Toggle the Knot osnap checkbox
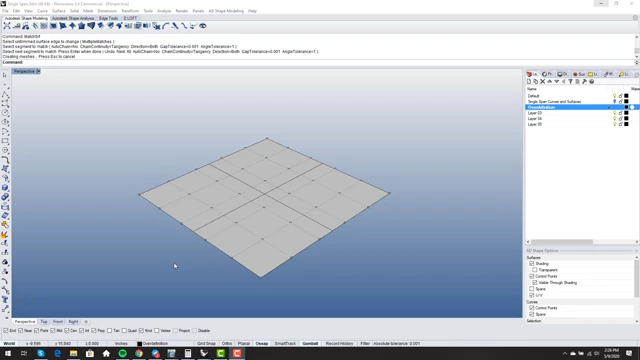This screenshot has width=640, height=360. 141,331
